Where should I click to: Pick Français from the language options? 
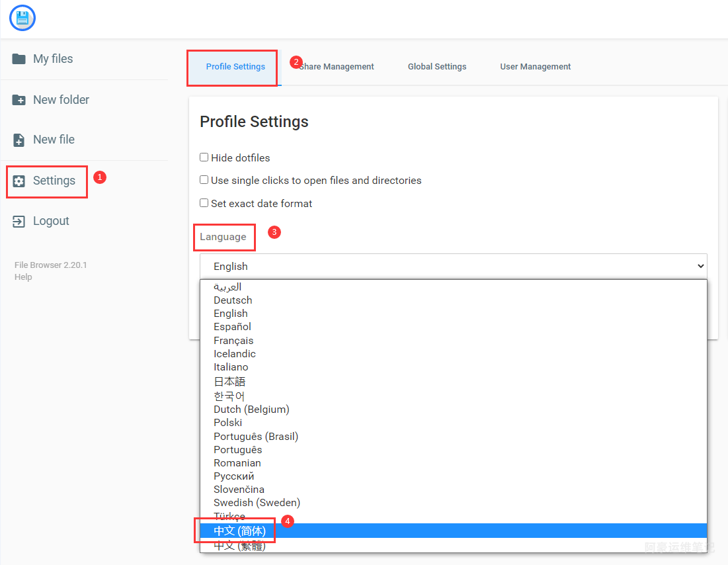pyautogui.click(x=233, y=341)
